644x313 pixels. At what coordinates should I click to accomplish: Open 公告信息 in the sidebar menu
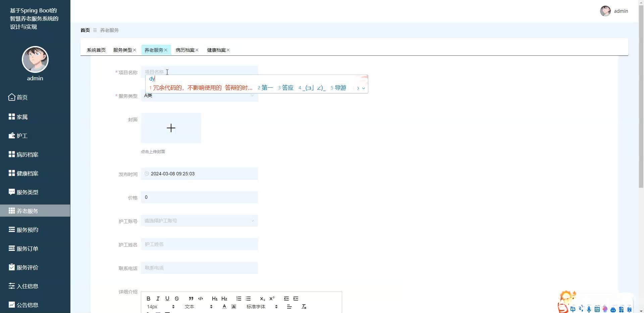click(x=35, y=305)
